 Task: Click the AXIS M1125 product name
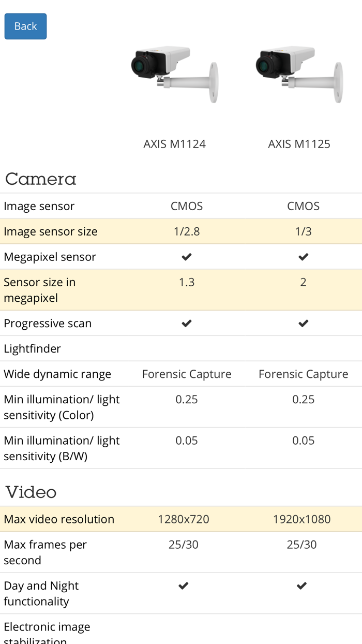point(299,144)
